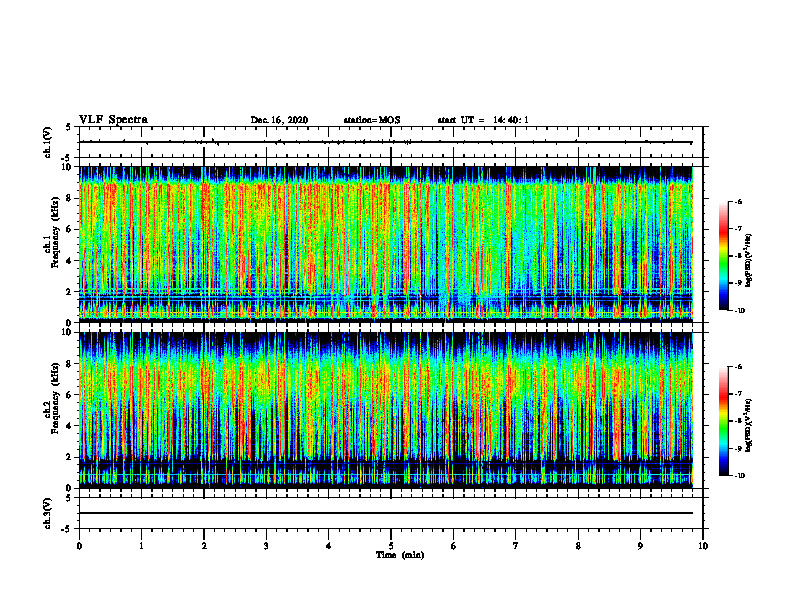Click the ch.2 PSD color bar
The height and width of the screenshot is (612, 792).
click(724, 421)
